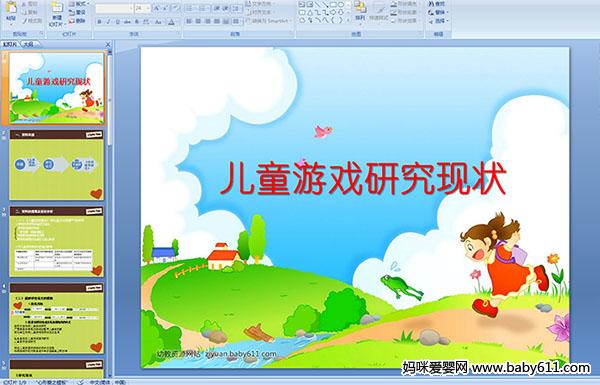Click the red slide title 儿童游戏研究现状
The width and height of the screenshot is (600, 385).
tap(363, 179)
